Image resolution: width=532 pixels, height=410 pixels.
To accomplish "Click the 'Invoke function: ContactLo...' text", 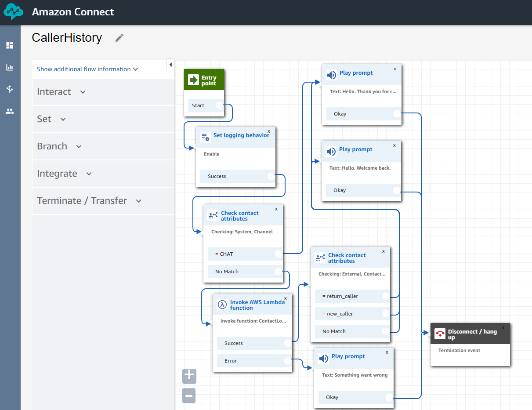I will pyautogui.click(x=253, y=321).
